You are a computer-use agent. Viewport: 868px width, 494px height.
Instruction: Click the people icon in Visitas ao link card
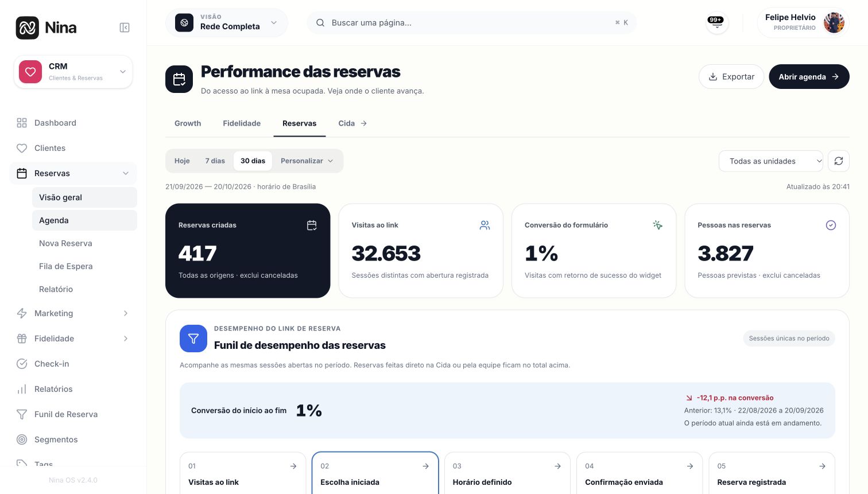coord(485,225)
